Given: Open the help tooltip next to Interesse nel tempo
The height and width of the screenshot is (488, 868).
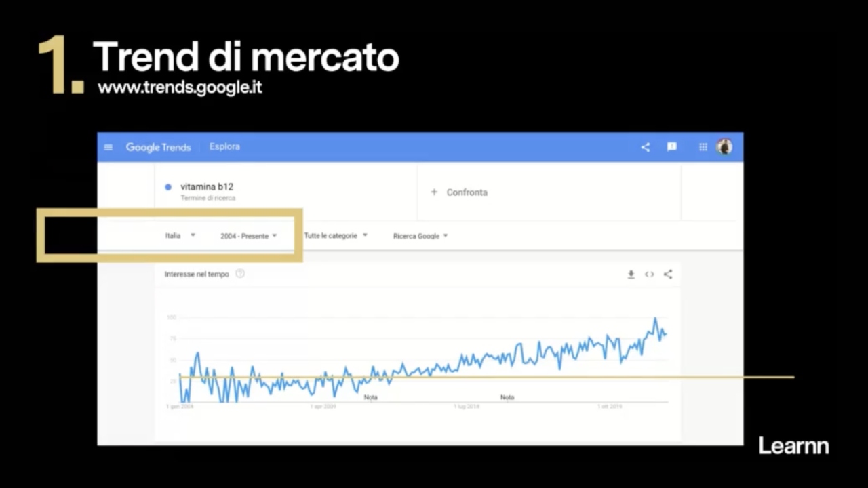Looking at the screenshot, I should point(239,274).
